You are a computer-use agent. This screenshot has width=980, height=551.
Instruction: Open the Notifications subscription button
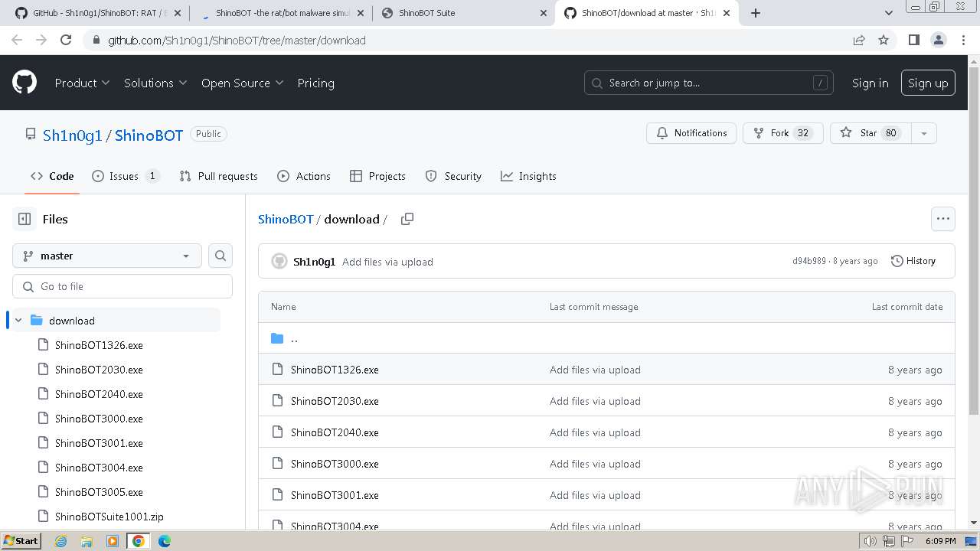(x=691, y=133)
